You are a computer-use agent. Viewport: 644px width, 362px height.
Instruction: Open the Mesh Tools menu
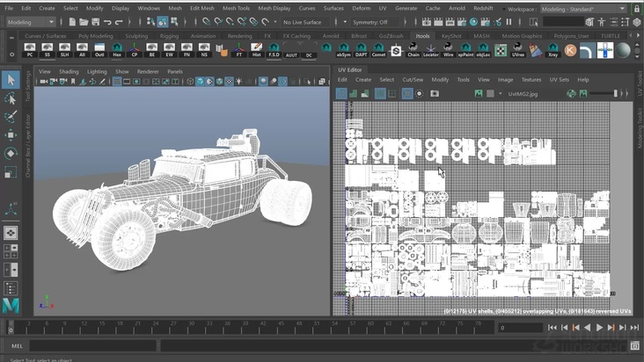pyautogui.click(x=236, y=8)
